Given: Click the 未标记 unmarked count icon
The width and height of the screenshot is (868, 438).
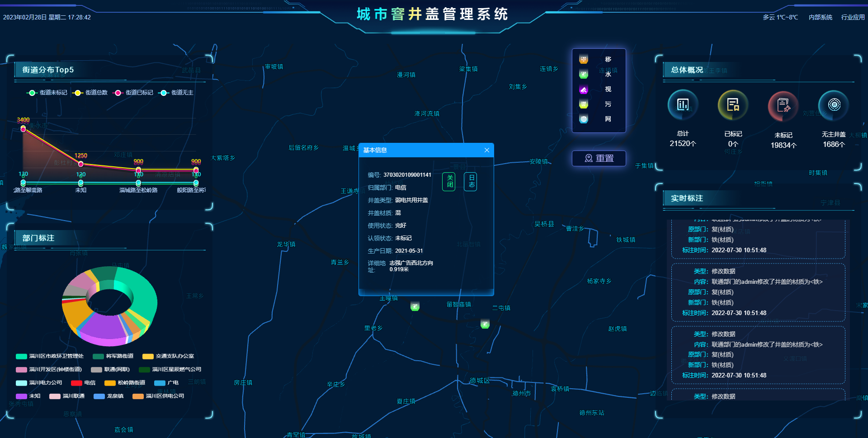Looking at the screenshot, I should (x=783, y=106).
